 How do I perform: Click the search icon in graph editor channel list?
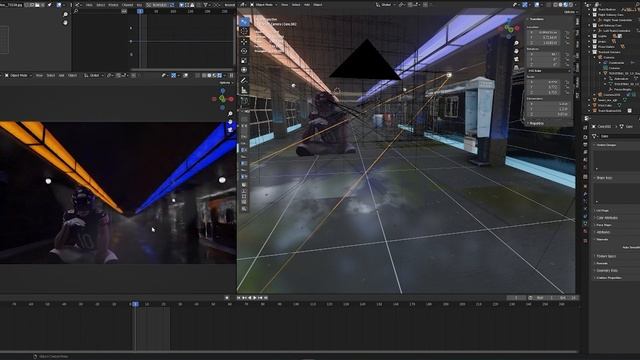click(76, 11)
